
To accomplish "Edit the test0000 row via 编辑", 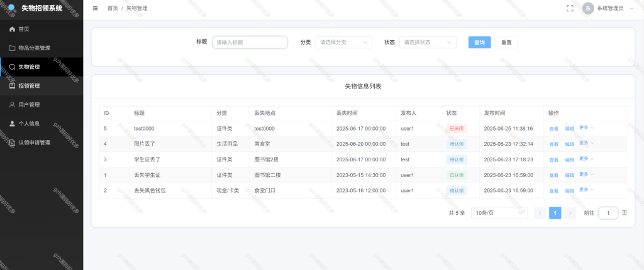I will pos(569,129).
